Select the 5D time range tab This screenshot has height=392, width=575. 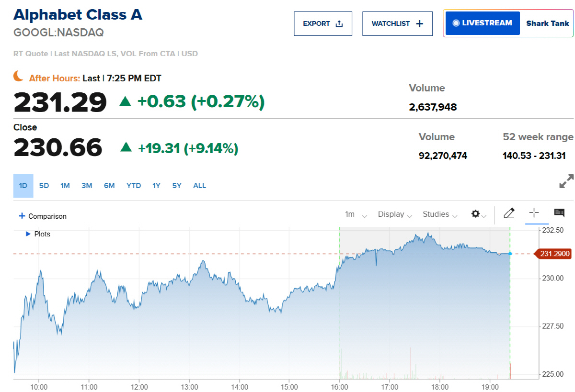coord(44,186)
